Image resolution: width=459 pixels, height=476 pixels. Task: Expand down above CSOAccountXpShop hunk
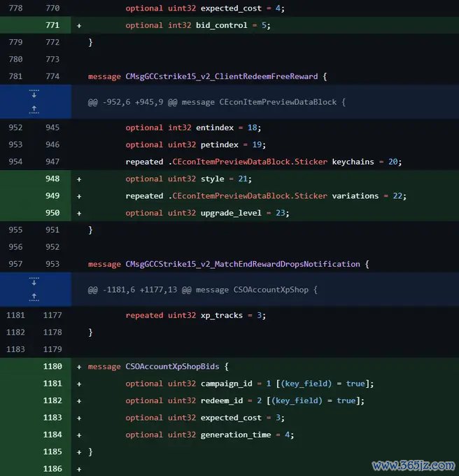pos(34,281)
